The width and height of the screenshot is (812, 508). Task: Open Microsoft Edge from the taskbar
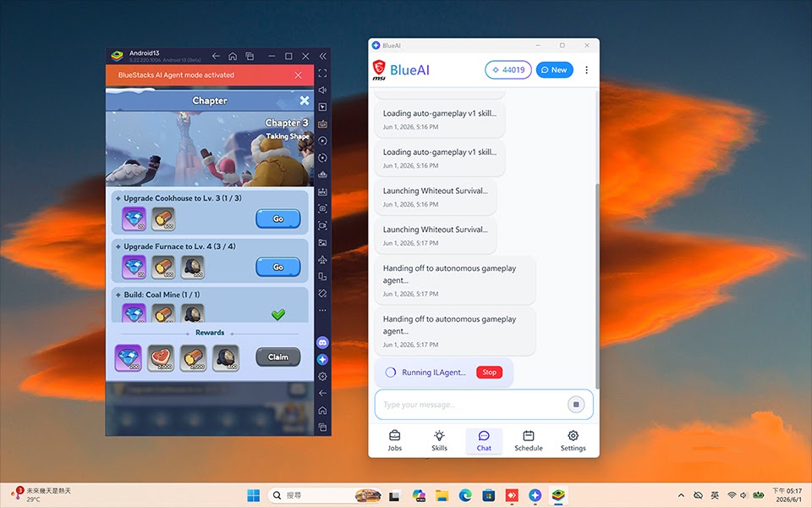tap(465, 495)
